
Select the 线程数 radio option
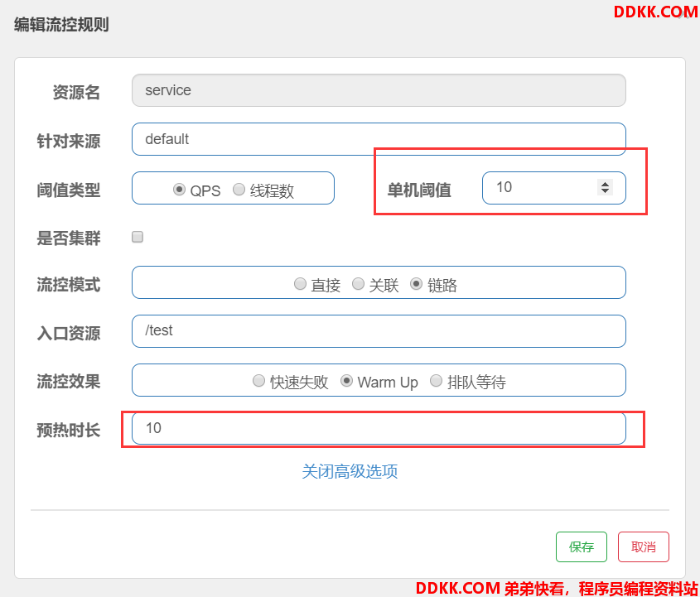[239, 190]
